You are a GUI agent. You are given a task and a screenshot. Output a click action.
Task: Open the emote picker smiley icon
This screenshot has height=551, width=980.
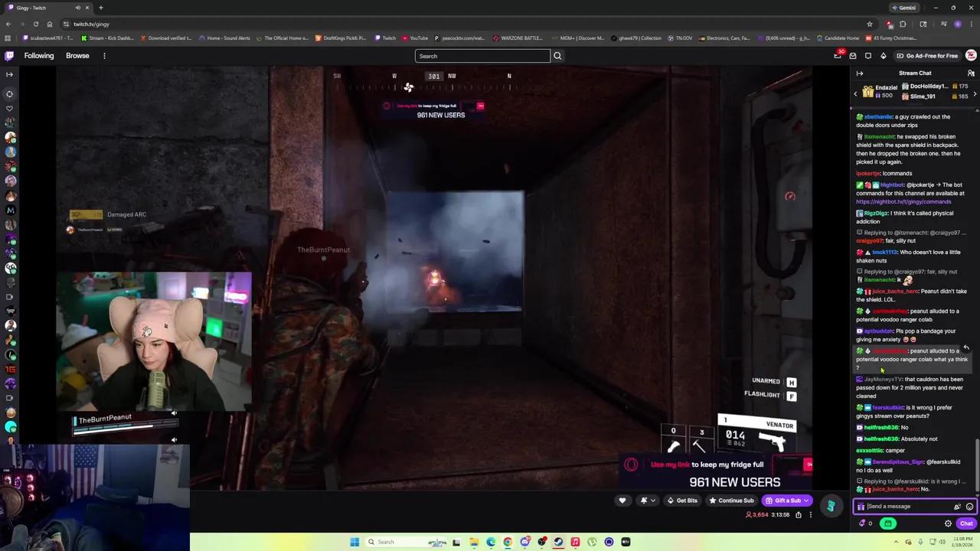coord(969,507)
